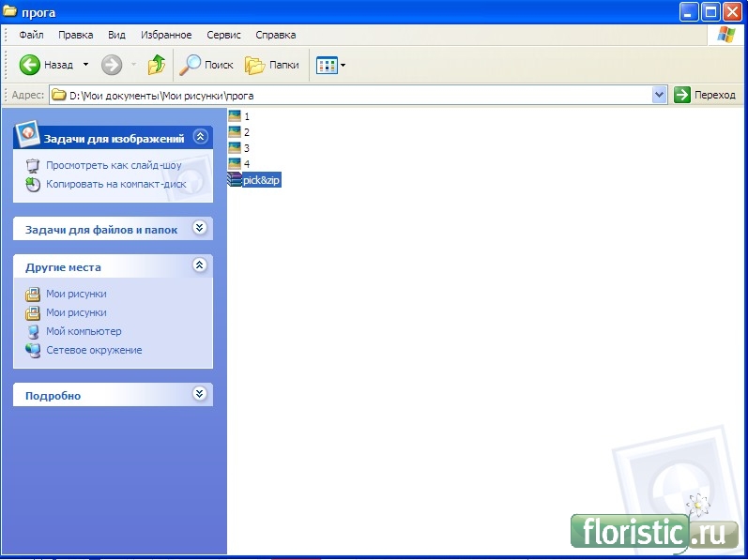Select image file 1
Screen dimensions: 748x560
(x=246, y=116)
